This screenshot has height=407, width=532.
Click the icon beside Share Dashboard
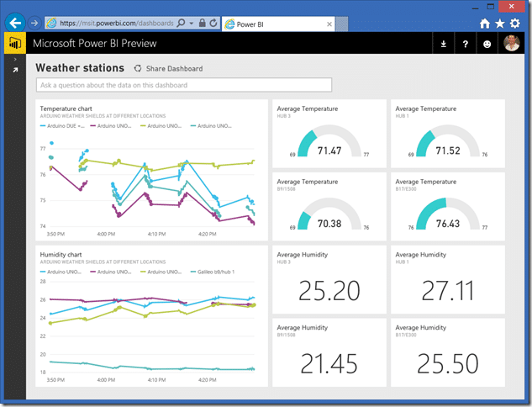pyautogui.click(x=137, y=69)
